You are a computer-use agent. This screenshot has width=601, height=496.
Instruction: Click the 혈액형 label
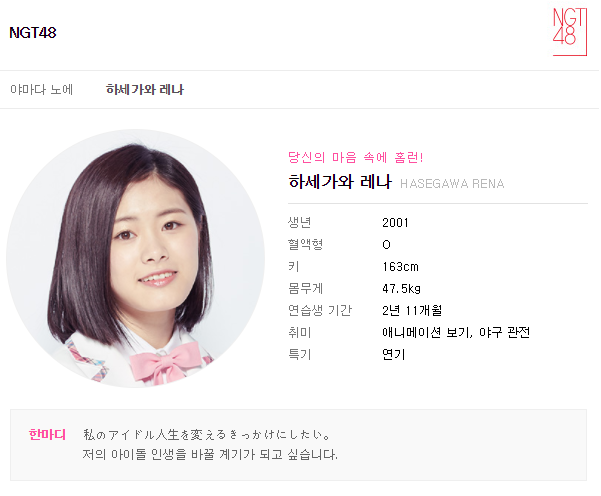click(x=305, y=244)
